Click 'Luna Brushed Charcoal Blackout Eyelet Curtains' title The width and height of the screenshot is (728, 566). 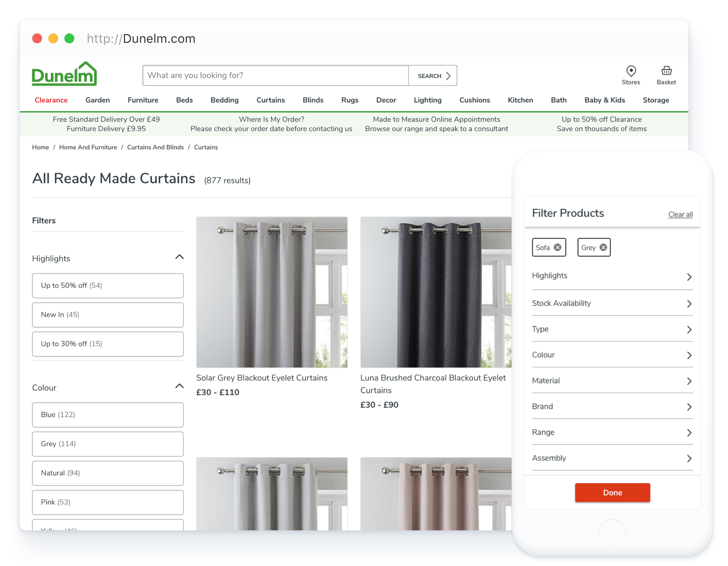433,384
